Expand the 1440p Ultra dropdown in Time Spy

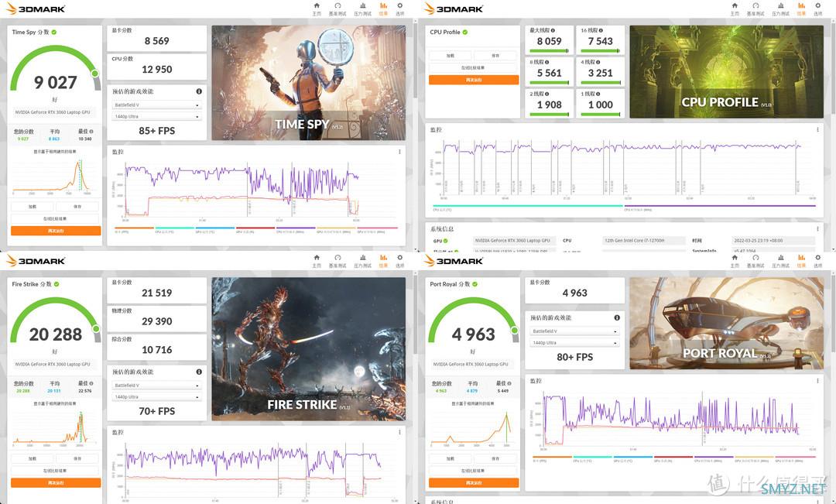click(x=156, y=116)
